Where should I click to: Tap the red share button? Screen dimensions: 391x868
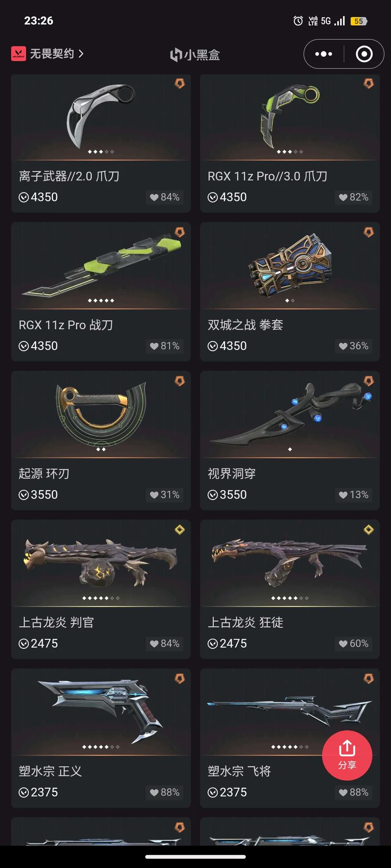click(347, 756)
